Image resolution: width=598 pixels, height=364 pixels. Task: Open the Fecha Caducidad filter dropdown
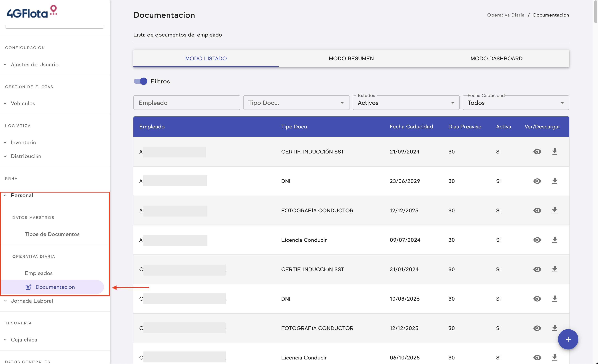pyautogui.click(x=515, y=103)
